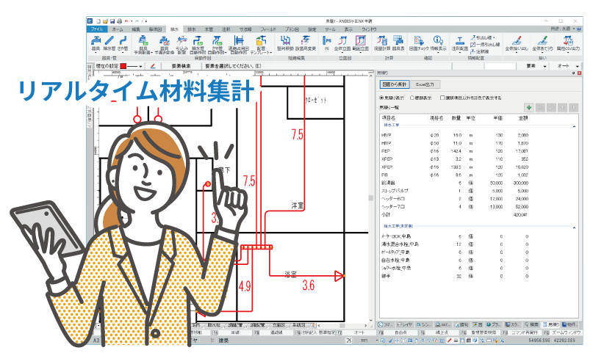Screen dimensions: 593x364
Task: Run 給水管 自動作図 auto-drawing
Action: tap(198, 45)
